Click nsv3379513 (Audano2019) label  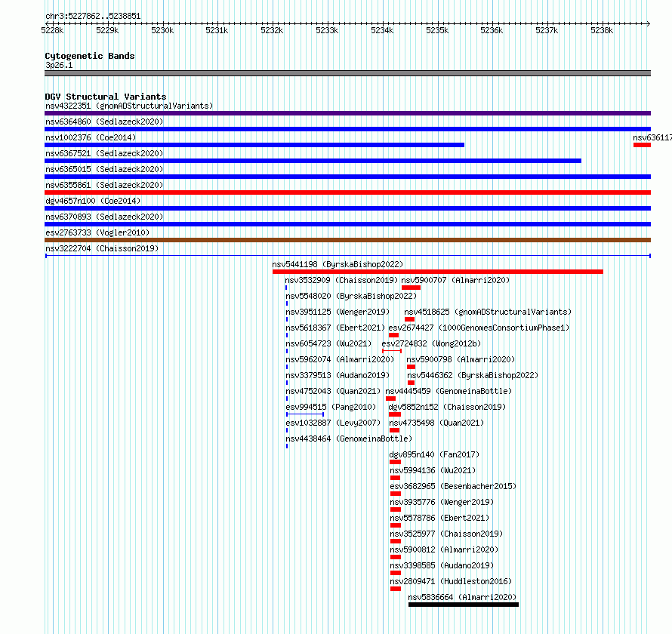[338, 375]
